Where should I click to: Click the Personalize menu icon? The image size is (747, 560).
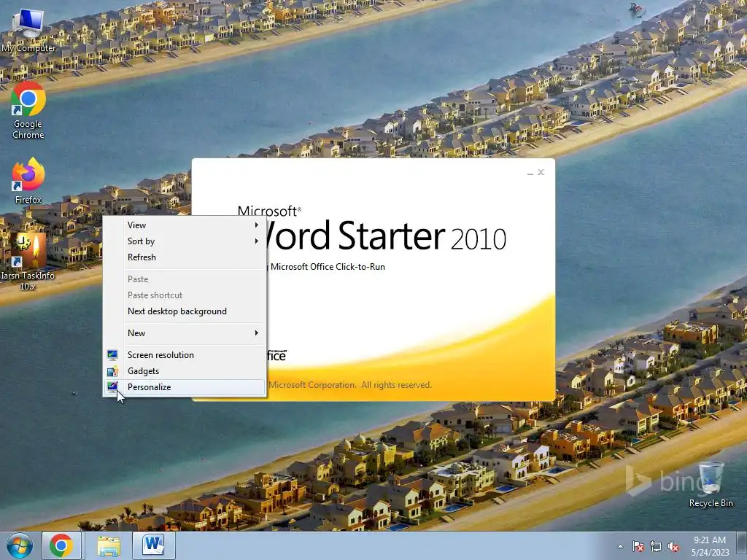pyautogui.click(x=112, y=386)
